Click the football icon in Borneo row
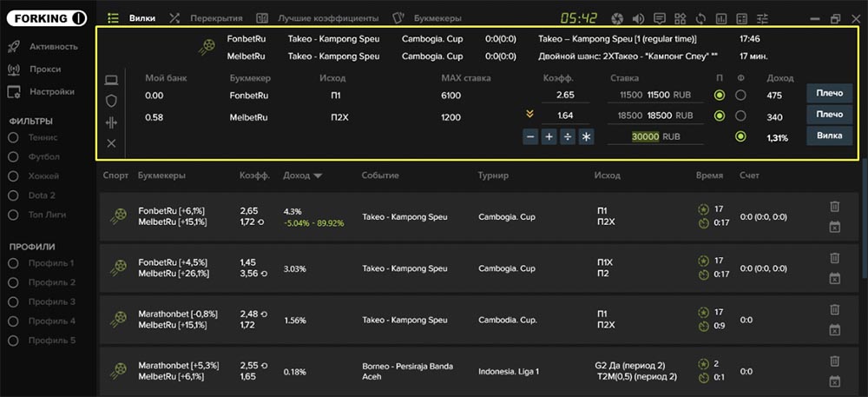868x397 pixels. [x=118, y=370]
